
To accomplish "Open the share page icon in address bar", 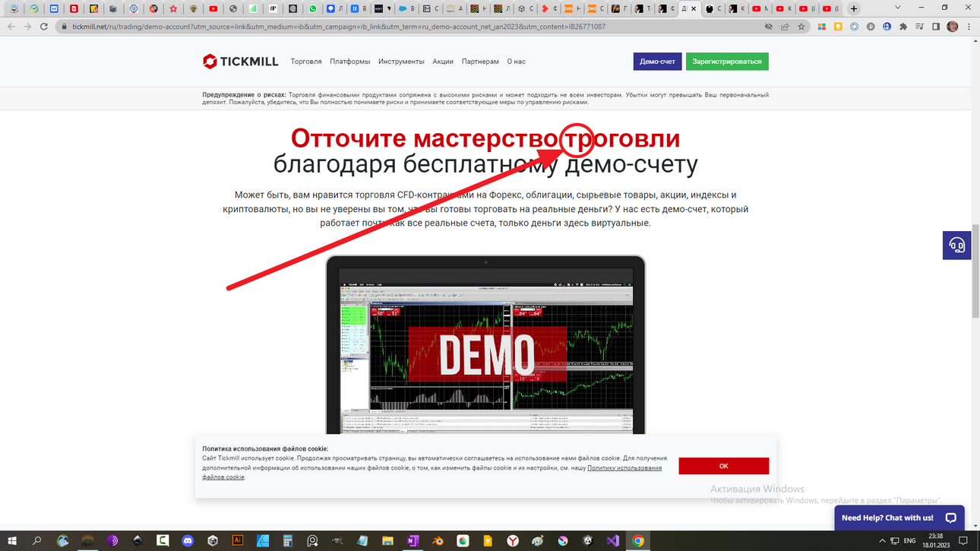I will click(x=785, y=27).
